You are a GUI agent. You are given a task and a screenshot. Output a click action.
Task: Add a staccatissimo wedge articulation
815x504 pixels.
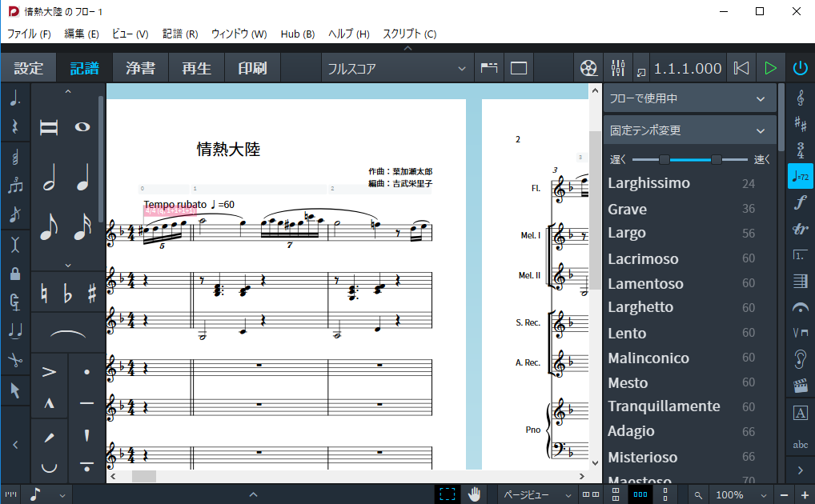[x=86, y=435]
